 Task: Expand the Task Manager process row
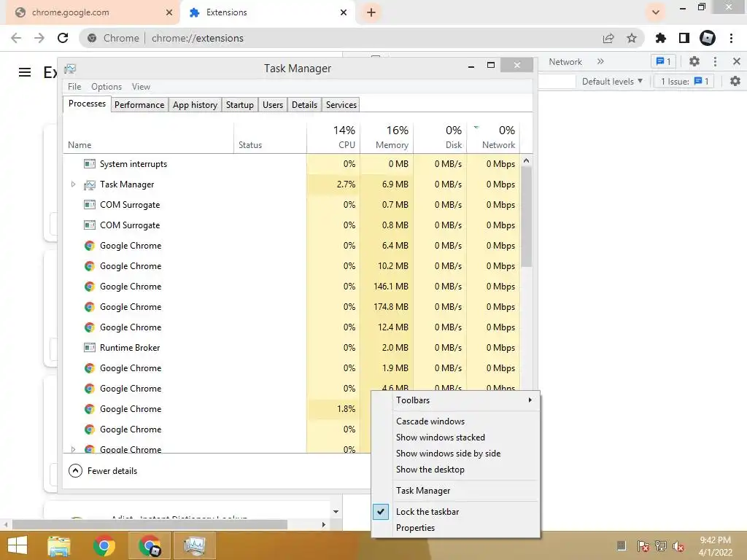point(73,184)
